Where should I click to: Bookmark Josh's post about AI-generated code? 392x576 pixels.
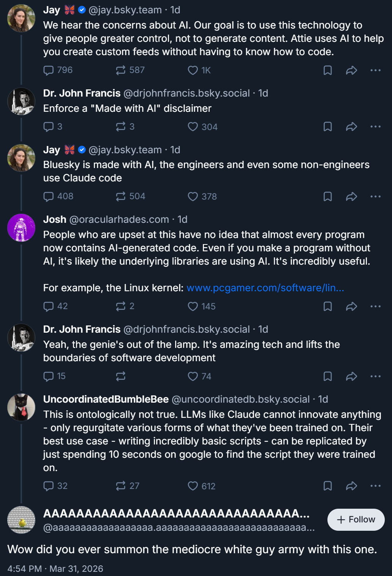[327, 306]
